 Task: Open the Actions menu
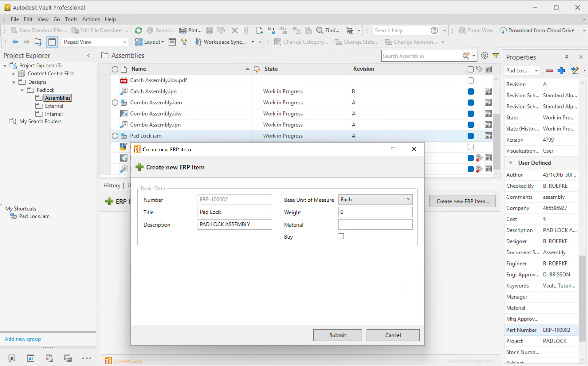coord(91,19)
